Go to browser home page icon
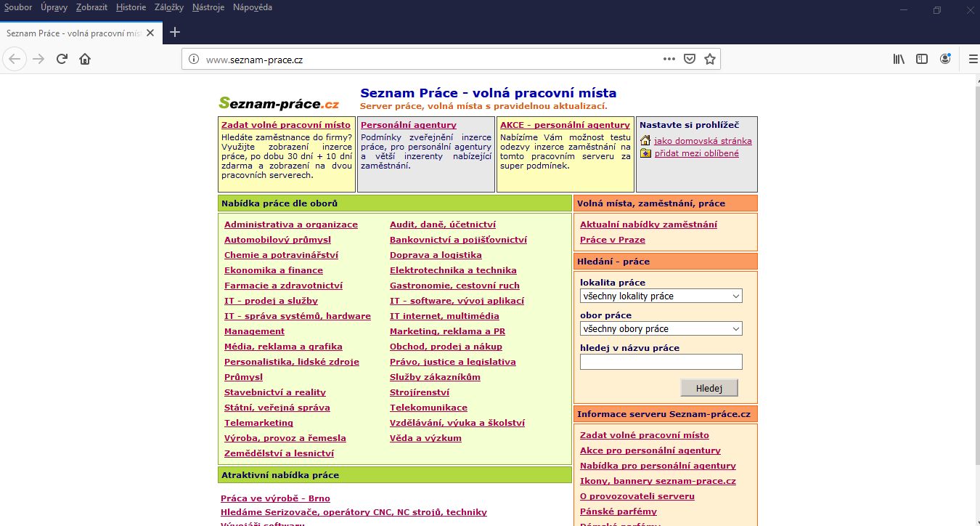Image resolution: width=980 pixels, height=526 pixels. (x=85, y=59)
